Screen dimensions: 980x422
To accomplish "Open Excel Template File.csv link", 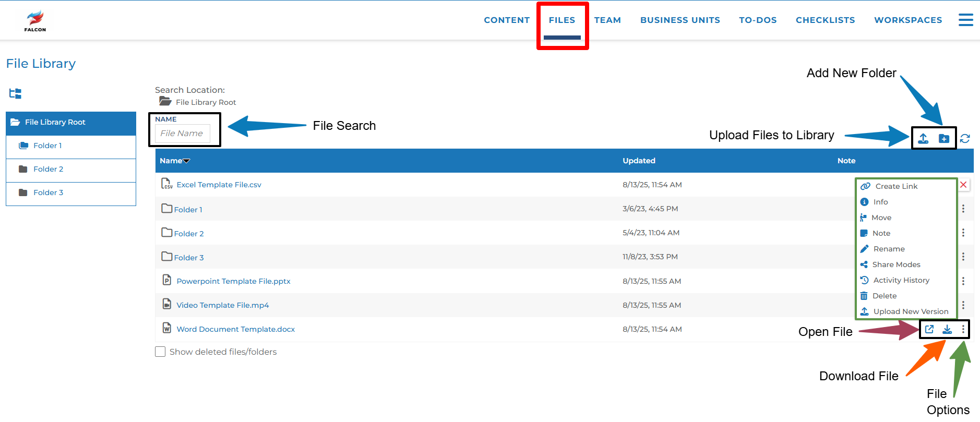I will (219, 185).
